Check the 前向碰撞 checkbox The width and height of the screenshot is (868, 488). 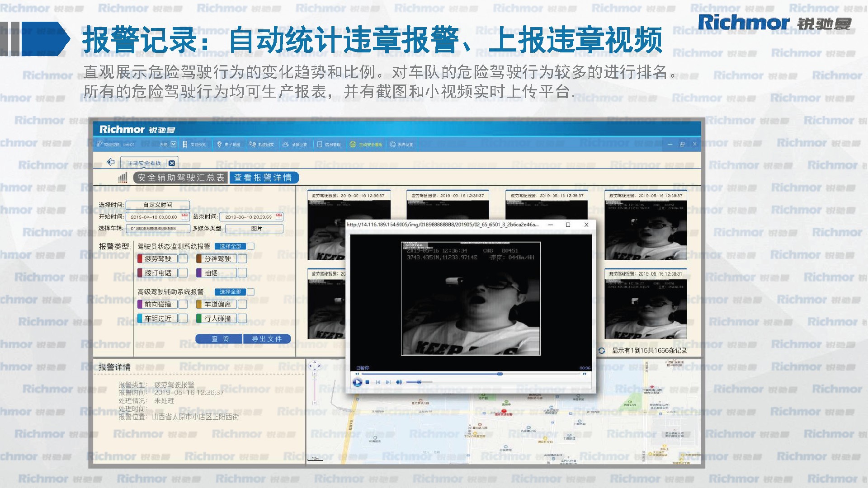point(183,304)
